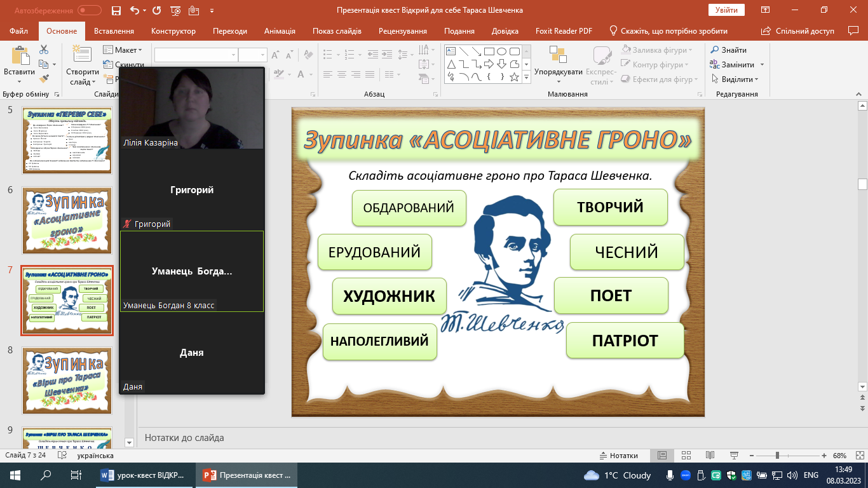Click the zoom slider handle
Viewport: 868px width, 488px height.
tap(777, 456)
